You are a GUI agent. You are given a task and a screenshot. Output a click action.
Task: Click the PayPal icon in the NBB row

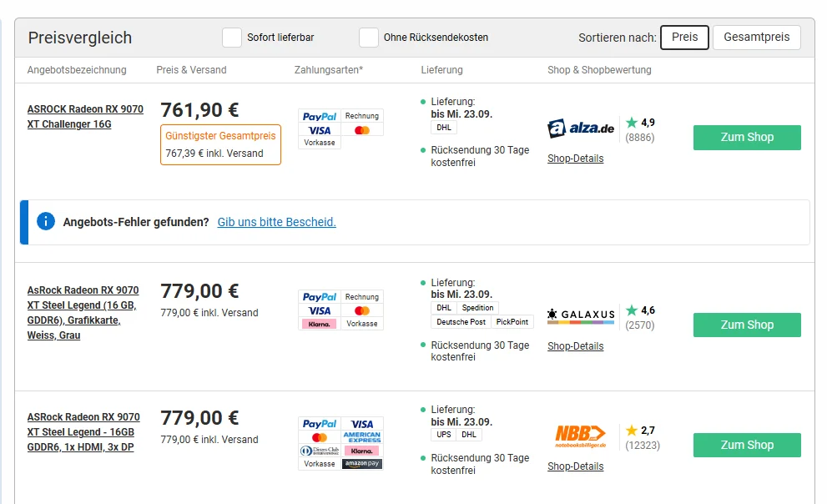coord(320,424)
